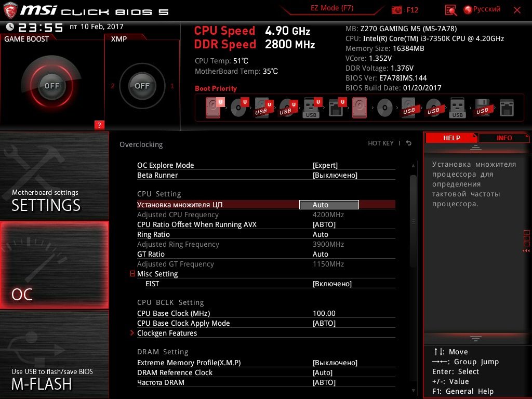Viewport: 532px width, 399px height.
Task: Select the UEFI CD/DVD boot device icon
Action: [x=239, y=108]
